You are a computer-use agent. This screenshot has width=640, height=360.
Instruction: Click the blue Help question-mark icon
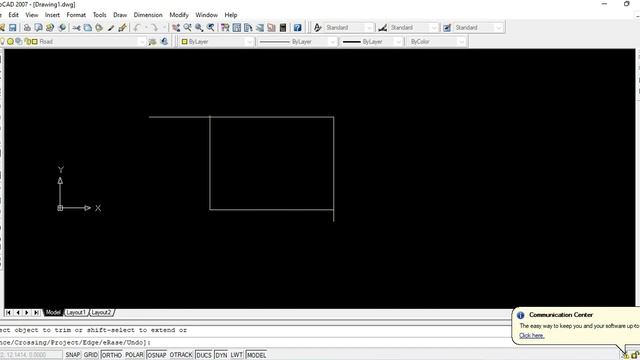coord(298,28)
